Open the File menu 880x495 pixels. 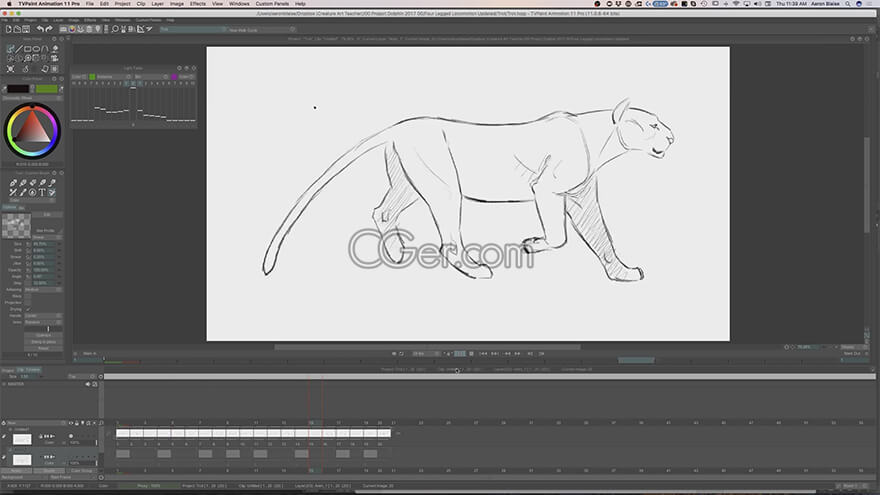pos(90,4)
